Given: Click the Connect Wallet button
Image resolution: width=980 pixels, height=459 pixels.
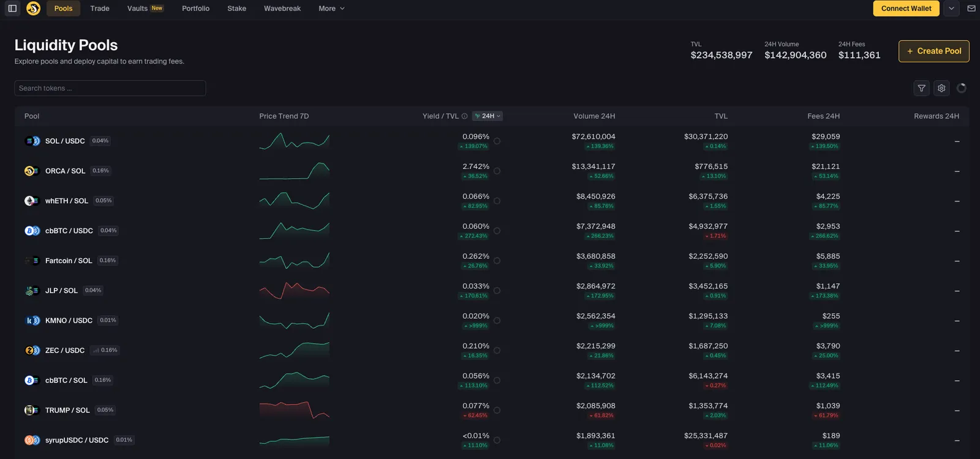Looking at the screenshot, I should click(906, 9).
